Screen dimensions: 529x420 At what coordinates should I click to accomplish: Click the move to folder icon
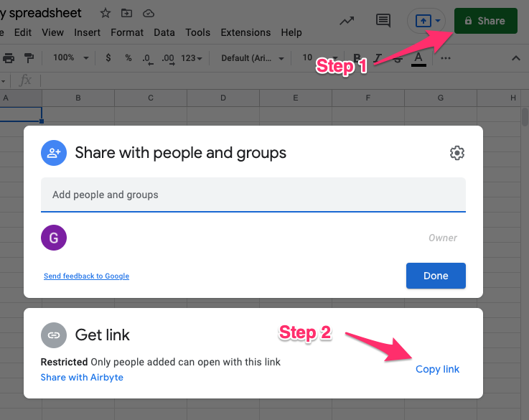point(127,13)
